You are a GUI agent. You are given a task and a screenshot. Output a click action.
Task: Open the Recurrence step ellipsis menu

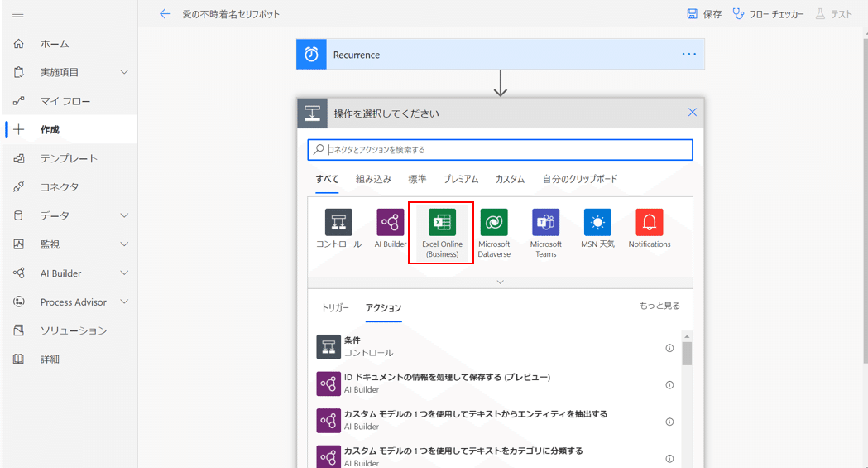click(x=689, y=55)
